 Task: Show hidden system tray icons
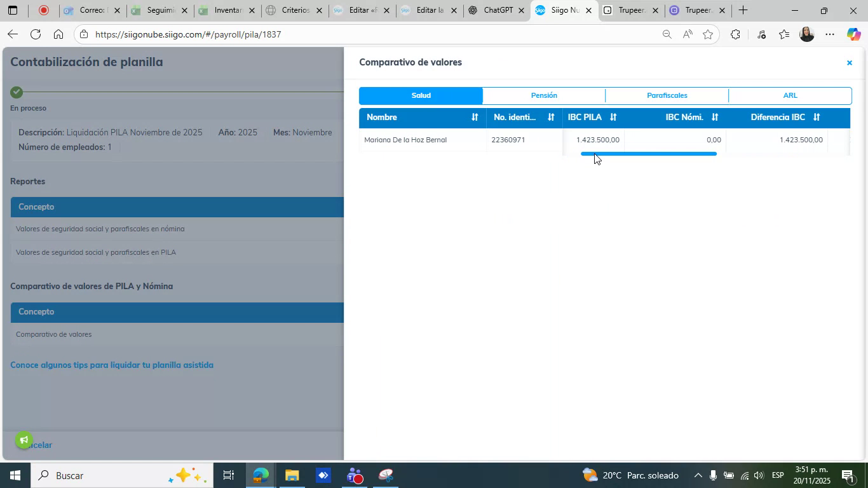pyautogui.click(x=698, y=475)
